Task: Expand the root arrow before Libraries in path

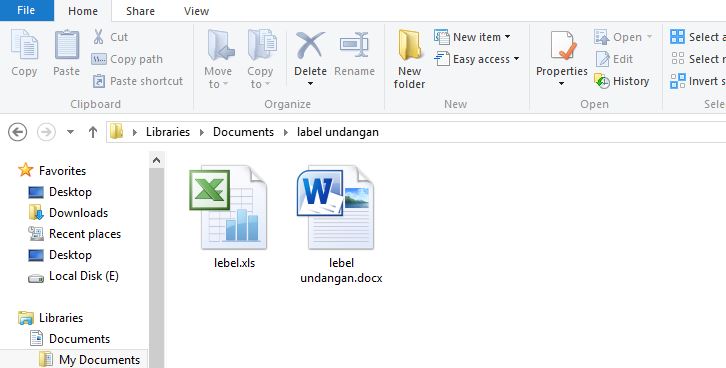Action: click(134, 132)
